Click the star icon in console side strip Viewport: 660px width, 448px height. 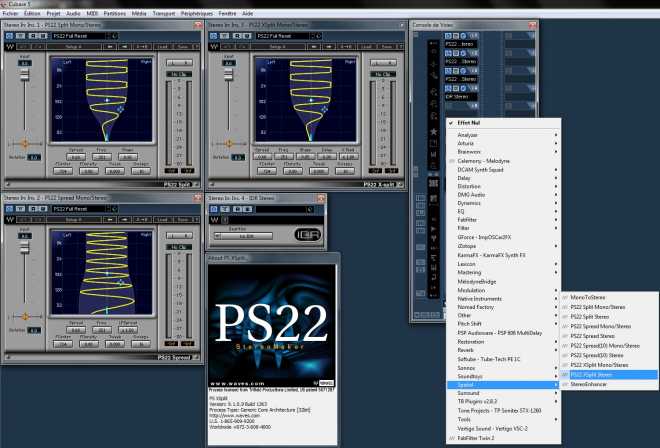click(x=433, y=132)
